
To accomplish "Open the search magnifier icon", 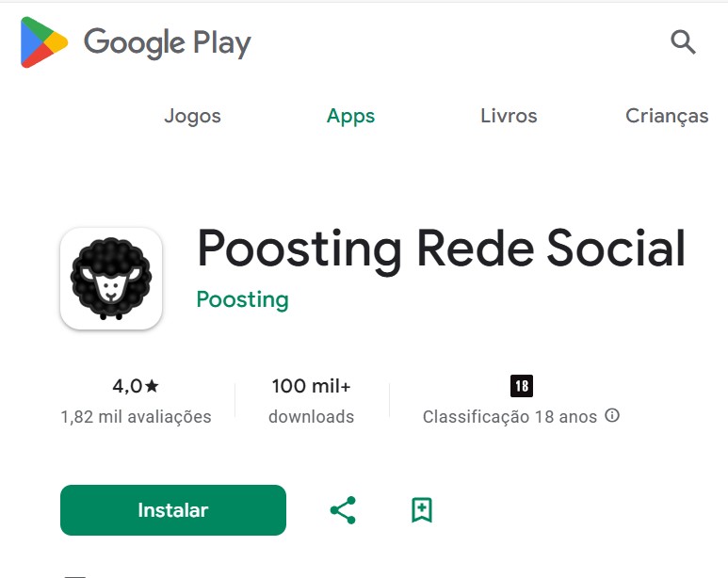I will click(x=683, y=42).
